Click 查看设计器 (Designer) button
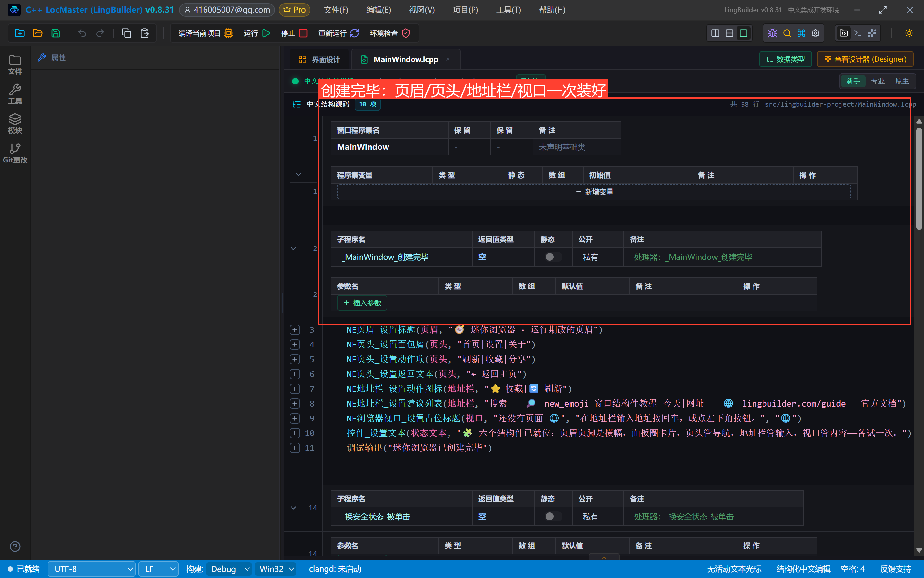The width and height of the screenshot is (924, 578). coord(865,59)
